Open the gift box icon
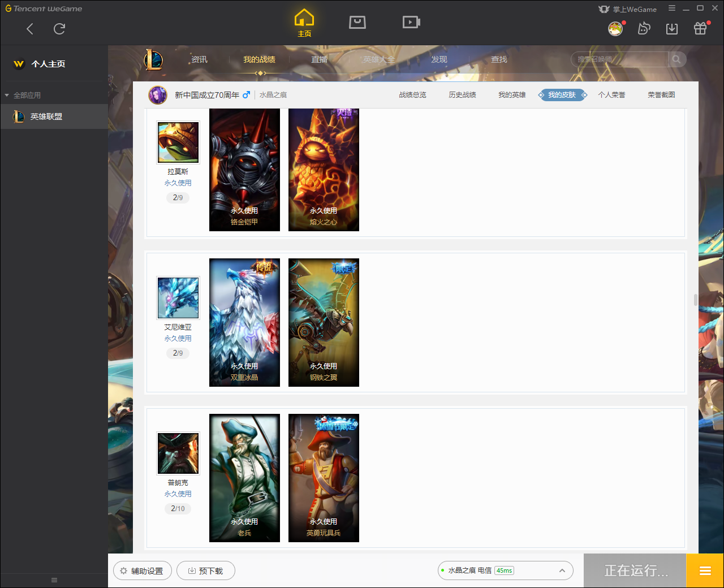The height and width of the screenshot is (588, 724). tap(700, 28)
